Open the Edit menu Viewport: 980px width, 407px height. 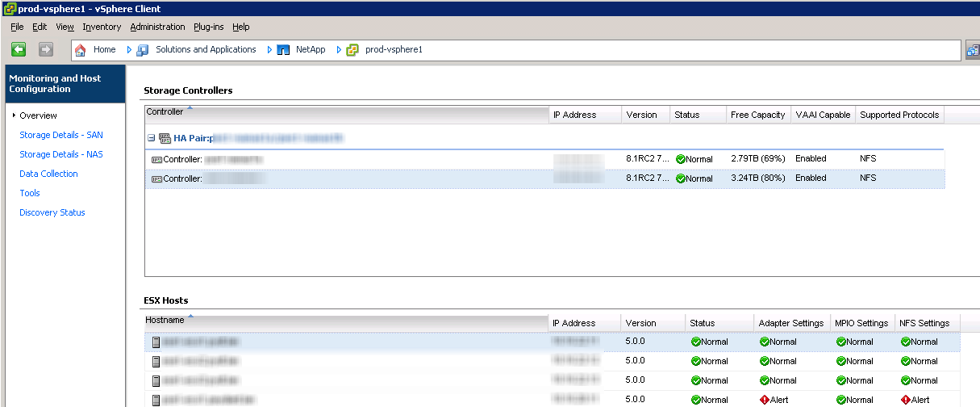pyautogui.click(x=40, y=27)
